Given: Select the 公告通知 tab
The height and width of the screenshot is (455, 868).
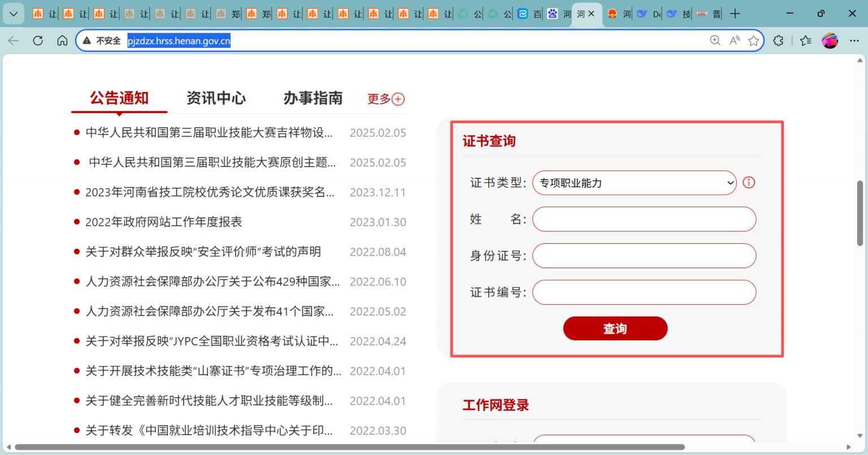Looking at the screenshot, I should (x=119, y=98).
